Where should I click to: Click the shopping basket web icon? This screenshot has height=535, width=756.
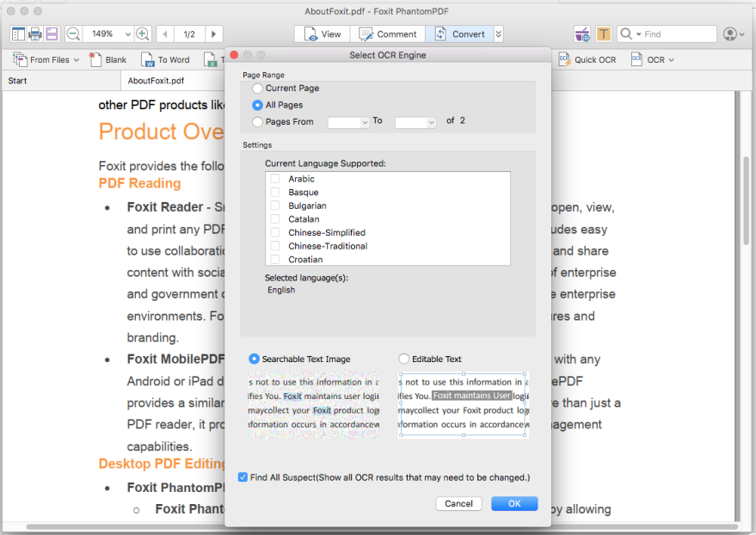(x=582, y=34)
